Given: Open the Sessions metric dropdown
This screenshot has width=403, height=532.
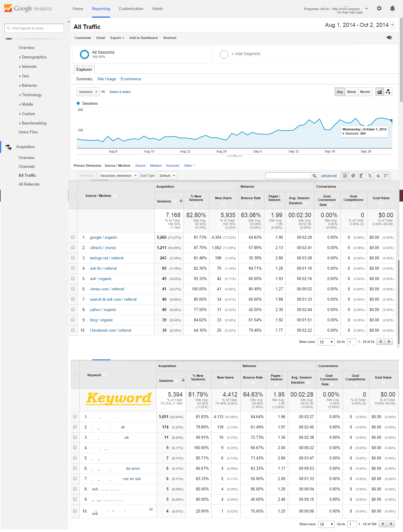Looking at the screenshot, I should [88, 92].
